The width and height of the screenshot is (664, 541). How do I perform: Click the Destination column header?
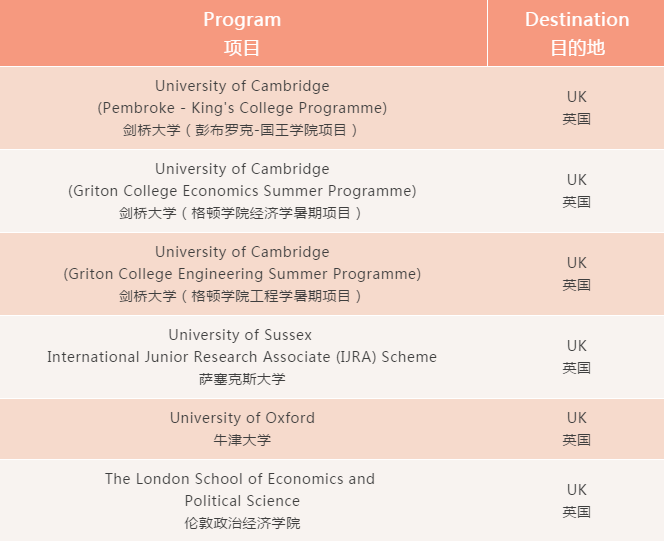point(576,33)
